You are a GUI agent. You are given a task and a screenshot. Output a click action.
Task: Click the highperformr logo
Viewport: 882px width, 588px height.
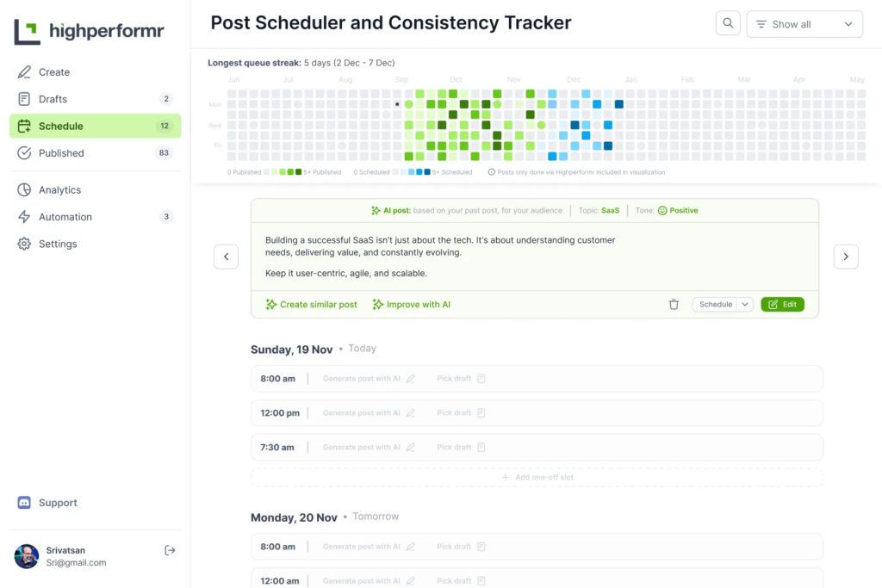click(89, 33)
